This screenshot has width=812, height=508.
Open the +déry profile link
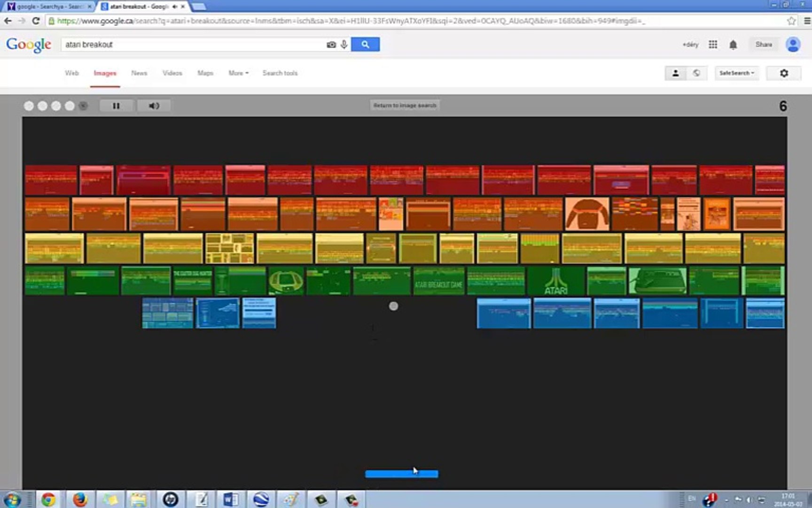pyautogui.click(x=690, y=45)
